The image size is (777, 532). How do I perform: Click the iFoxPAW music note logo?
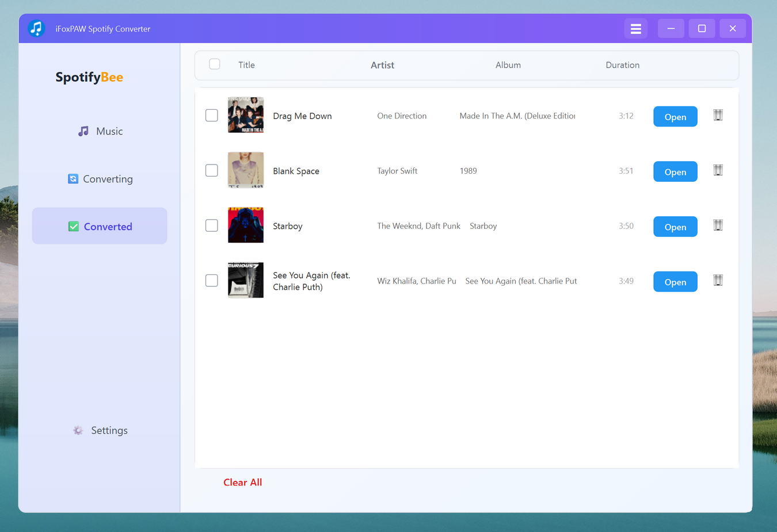coord(36,28)
